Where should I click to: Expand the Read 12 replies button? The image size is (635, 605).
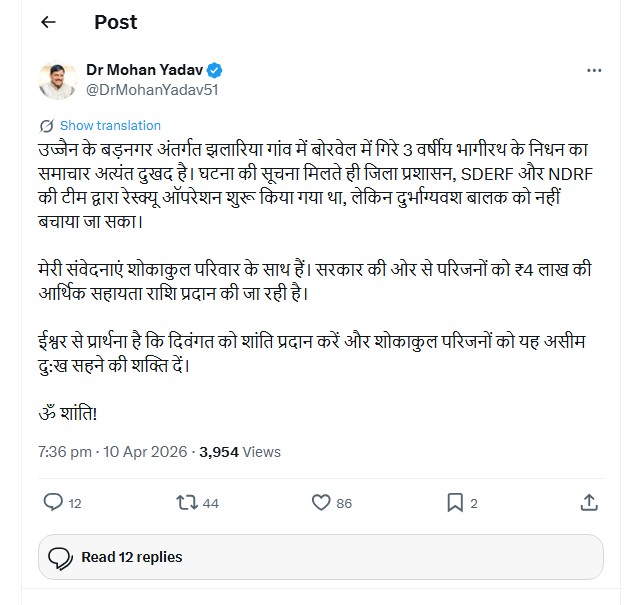[321, 557]
